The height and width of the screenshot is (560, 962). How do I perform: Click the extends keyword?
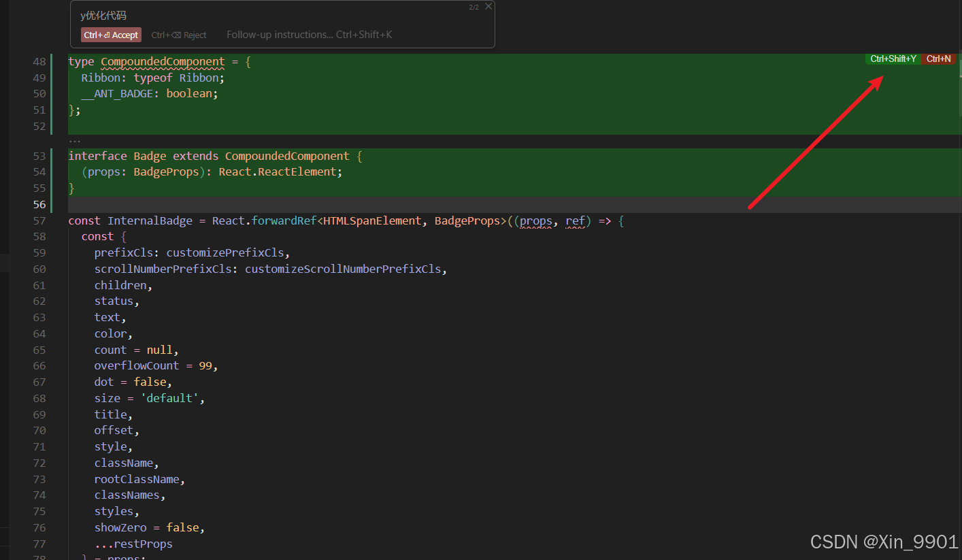195,156
